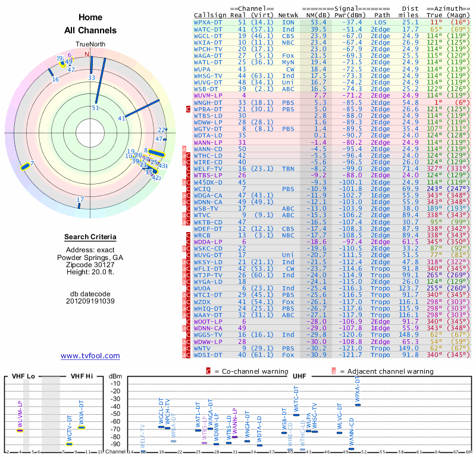Click WGTV-DT callsign in the table
The width and height of the screenshot is (476, 457).
click(208, 129)
